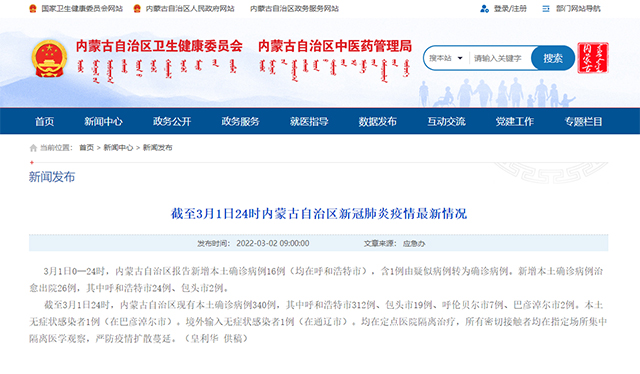This screenshot has width=640, height=374.
Task: Click the 内蒙古自治区卫生健康委员会 title text
Action: 159,46
